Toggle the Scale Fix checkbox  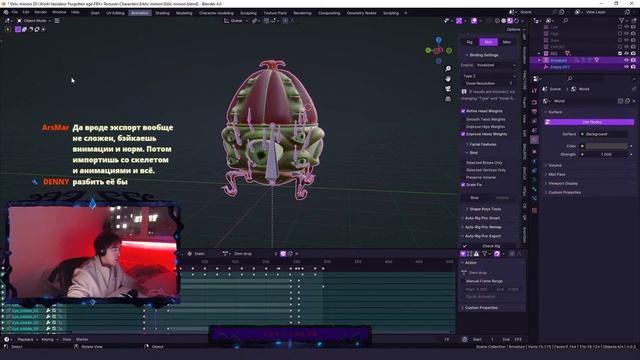pyautogui.click(x=463, y=184)
